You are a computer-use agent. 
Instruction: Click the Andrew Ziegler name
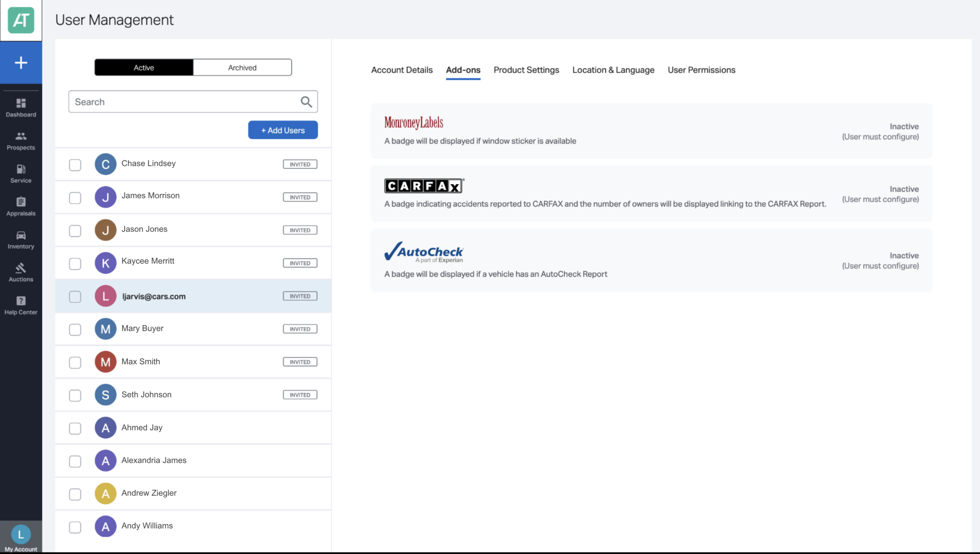click(149, 493)
